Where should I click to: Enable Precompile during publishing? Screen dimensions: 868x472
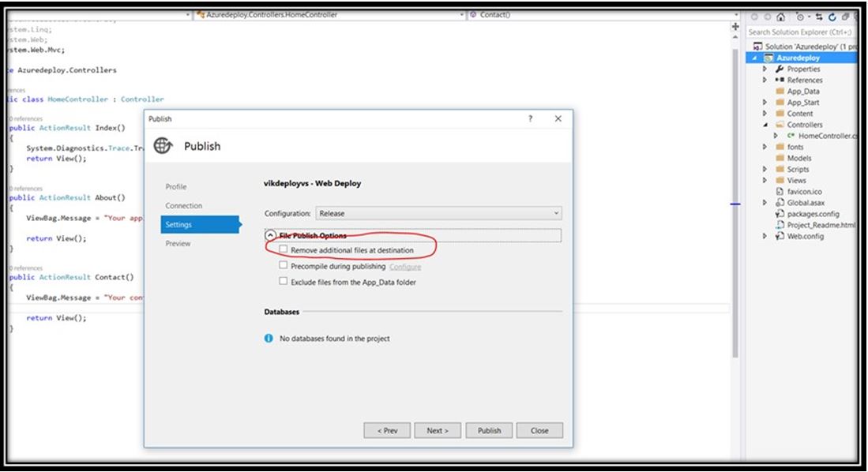click(284, 266)
